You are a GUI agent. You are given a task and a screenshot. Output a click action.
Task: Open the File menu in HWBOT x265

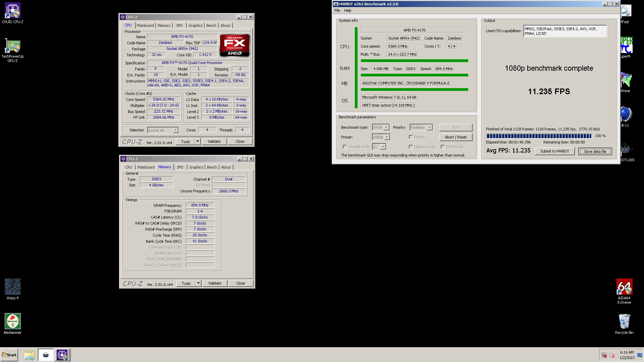pos(337,10)
